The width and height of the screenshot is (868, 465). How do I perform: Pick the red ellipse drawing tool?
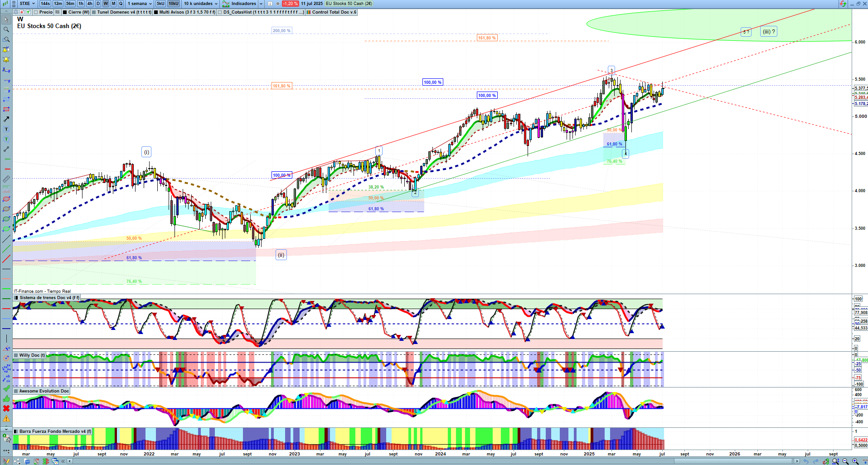click(x=6, y=199)
